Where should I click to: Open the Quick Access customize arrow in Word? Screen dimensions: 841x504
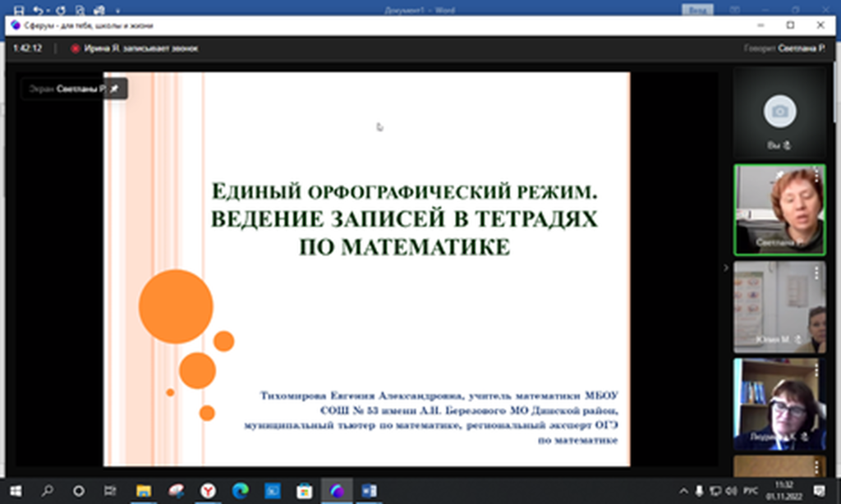point(117,10)
